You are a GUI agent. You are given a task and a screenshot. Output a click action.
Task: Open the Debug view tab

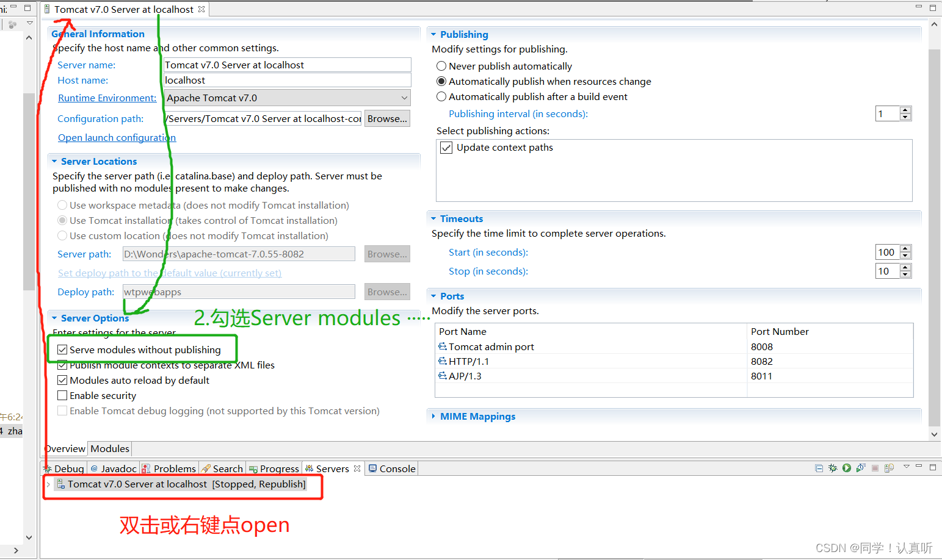(x=64, y=468)
